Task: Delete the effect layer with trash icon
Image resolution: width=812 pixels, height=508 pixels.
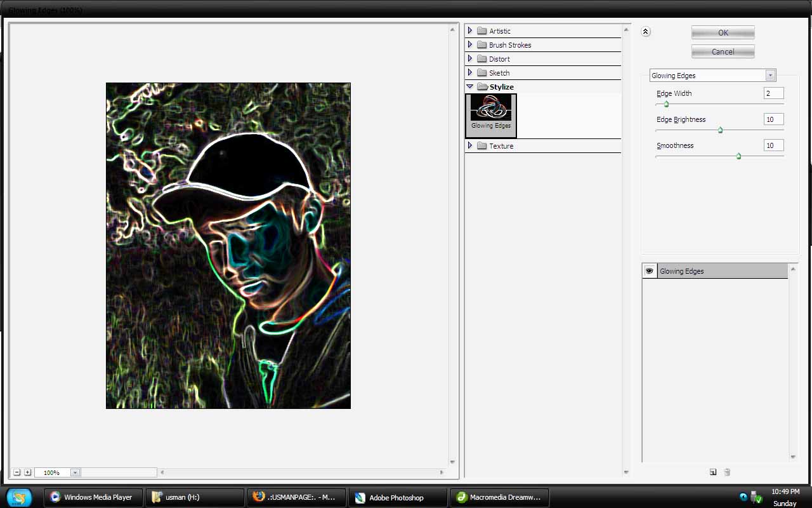Action: point(727,472)
